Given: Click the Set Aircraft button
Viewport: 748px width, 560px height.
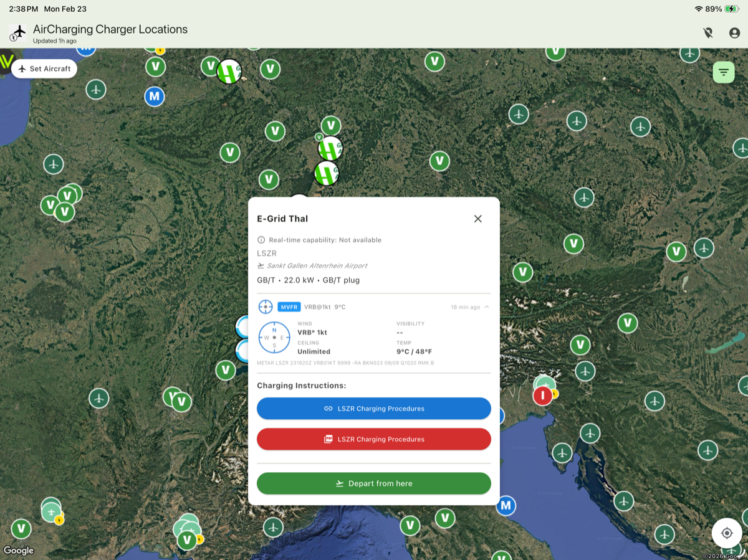Looking at the screenshot, I should tap(44, 69).
